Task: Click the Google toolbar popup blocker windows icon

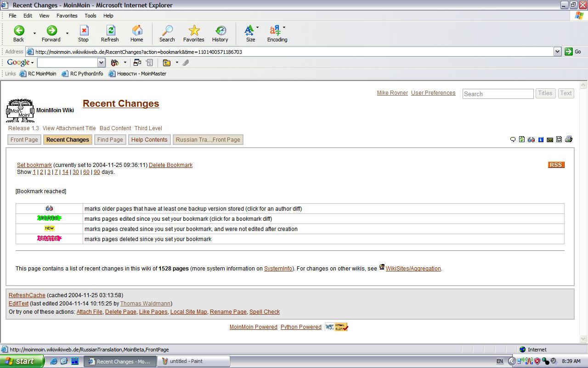Action: pyautogui.click(x=137, y=63)
